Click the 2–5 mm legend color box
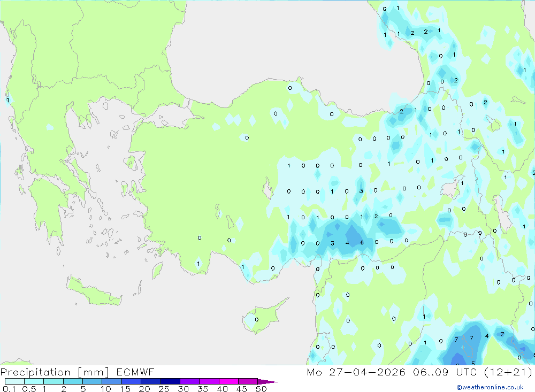The height and width of the screenshot is (392, 535). point(73,381)
